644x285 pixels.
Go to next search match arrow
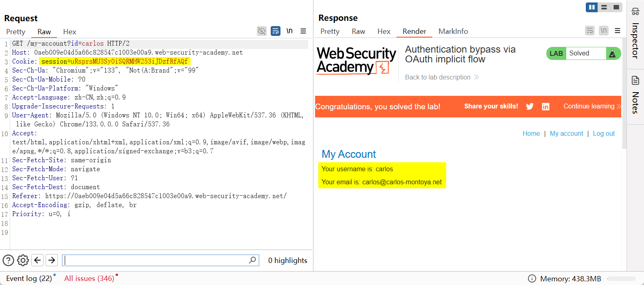(52, 260)
